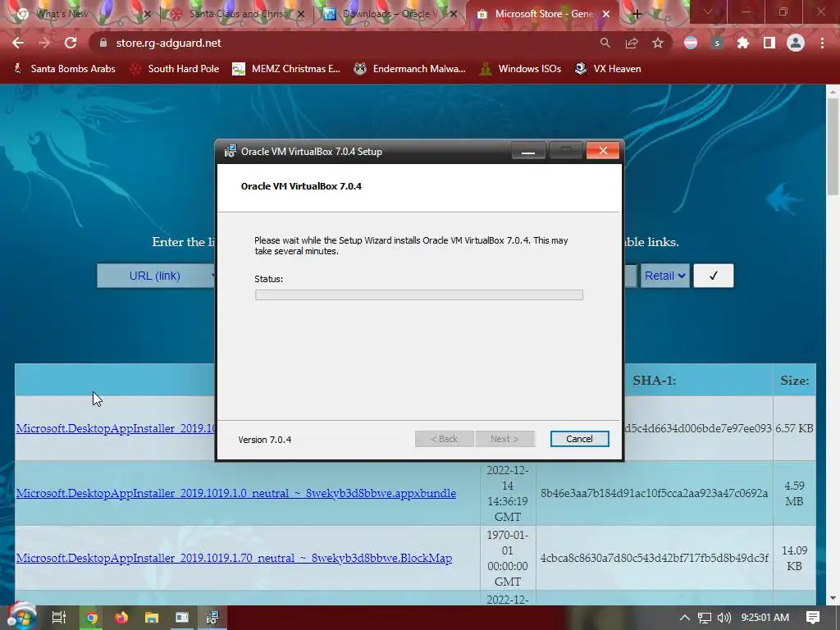
Task: Open the volume speaker tray icon
Action: (x=724, y=618)
